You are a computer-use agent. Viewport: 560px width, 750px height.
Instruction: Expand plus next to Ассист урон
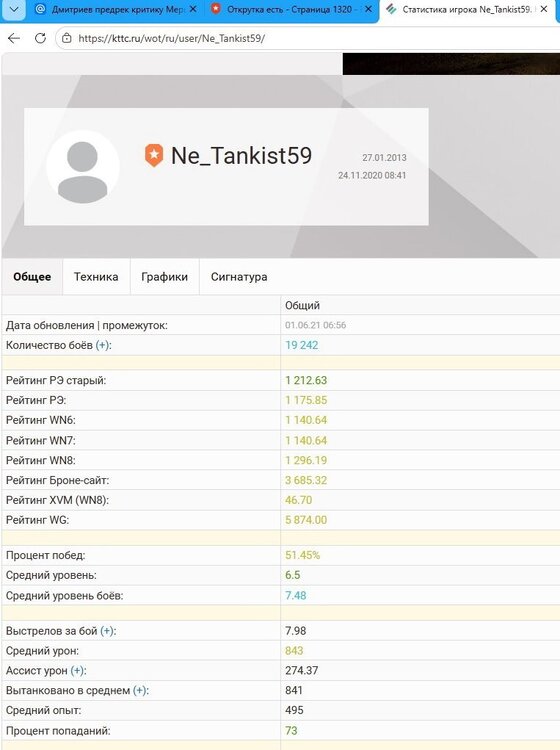click(x=77, y=671)
